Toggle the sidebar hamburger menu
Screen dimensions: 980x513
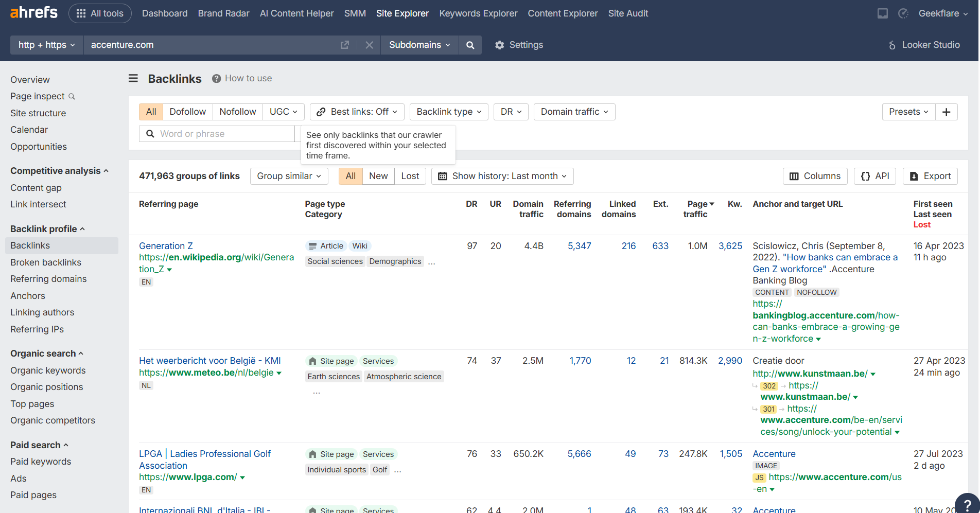(x=133, y=78)
